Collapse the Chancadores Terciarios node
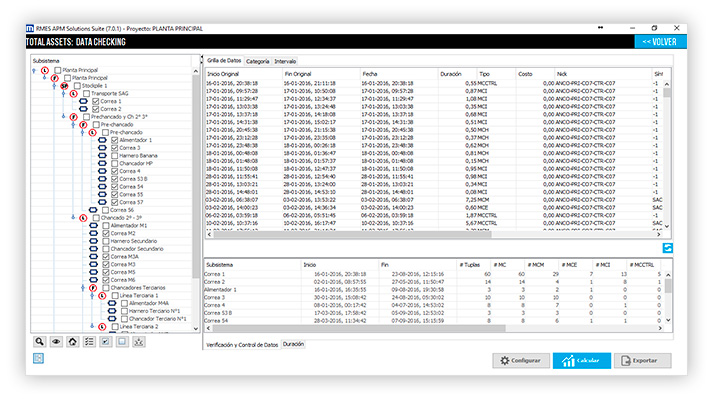 click(83, 288)
